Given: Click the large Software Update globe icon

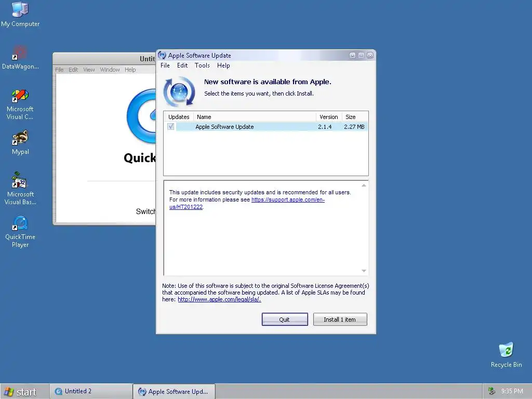Looking at the screenshot, I should pyautogui.click(x=179, y=91).
